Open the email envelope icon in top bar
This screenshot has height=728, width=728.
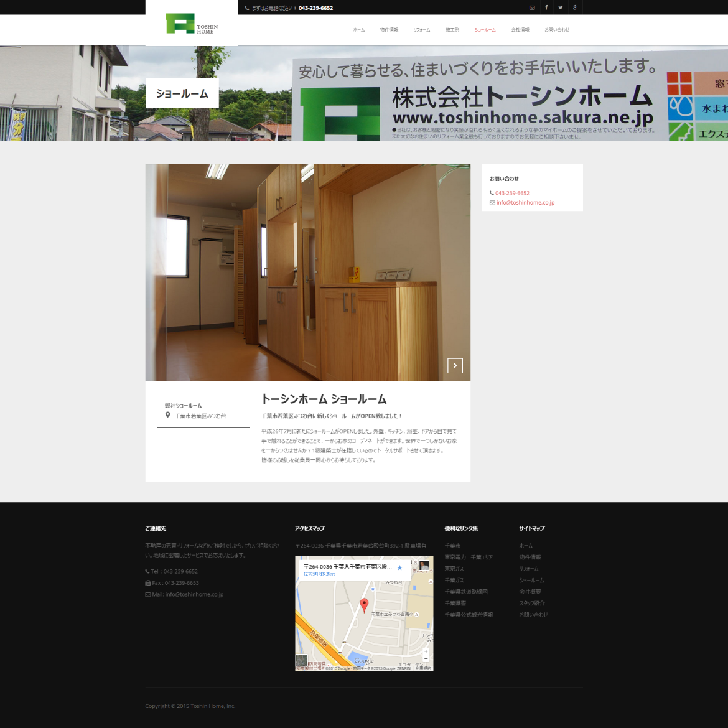click(x=532, y=7)
